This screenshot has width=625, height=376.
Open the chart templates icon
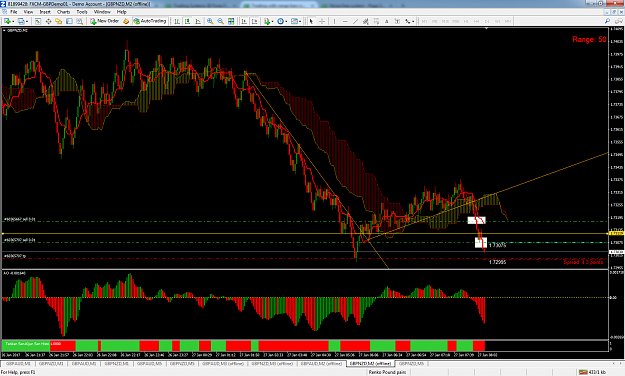tap(294, 21)
